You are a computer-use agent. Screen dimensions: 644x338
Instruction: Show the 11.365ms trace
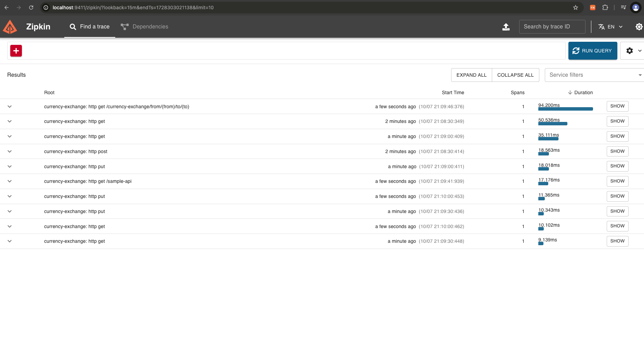coord(617,196)
